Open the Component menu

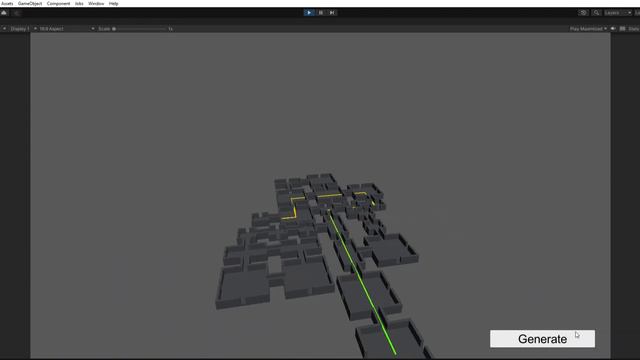58,3
